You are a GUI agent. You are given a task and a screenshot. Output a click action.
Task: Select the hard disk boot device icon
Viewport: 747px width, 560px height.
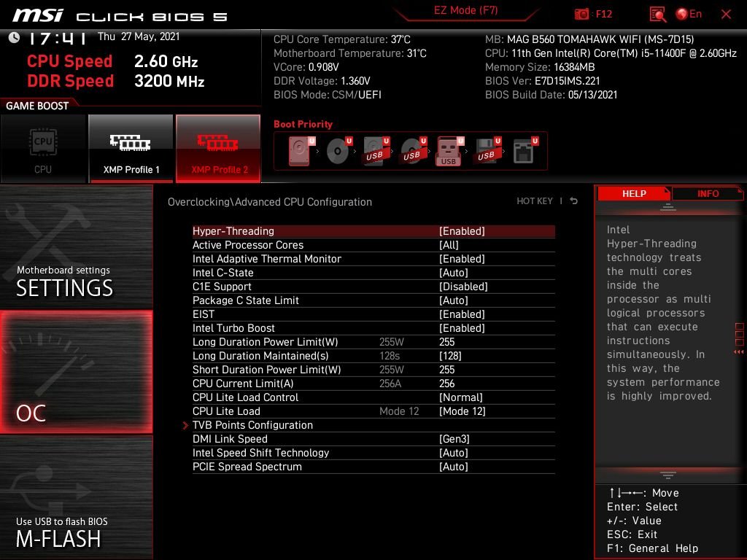pos(301,151)
